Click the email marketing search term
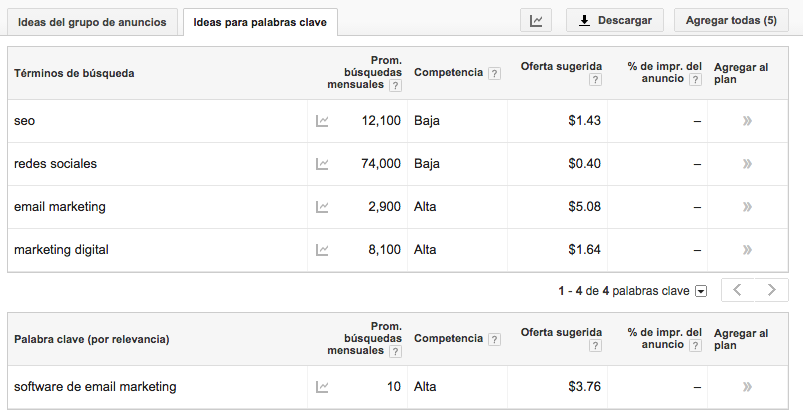803x413 pixels. point(60,206)
